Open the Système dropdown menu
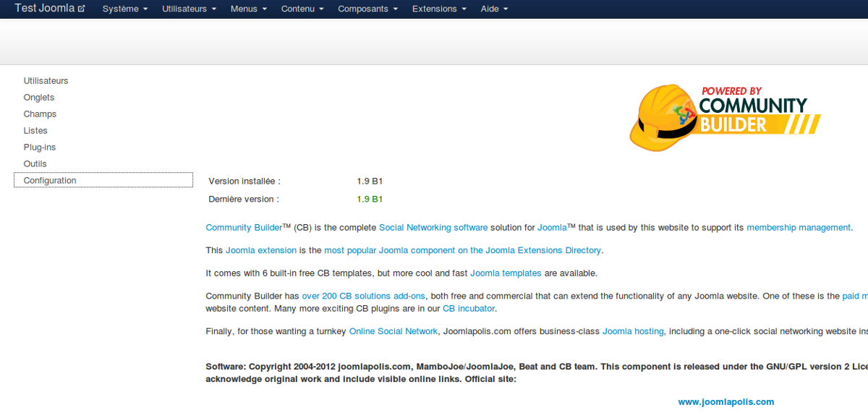The width and height of the screenshot is (868, 418). click(124, 9)
